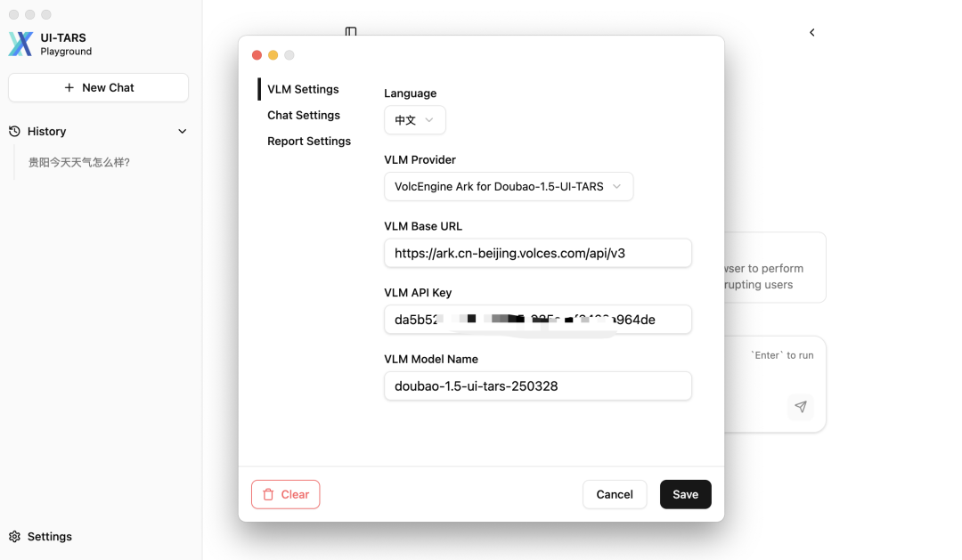
Task: Switch to Report Settings tab
Action: (x=309, y=141)
